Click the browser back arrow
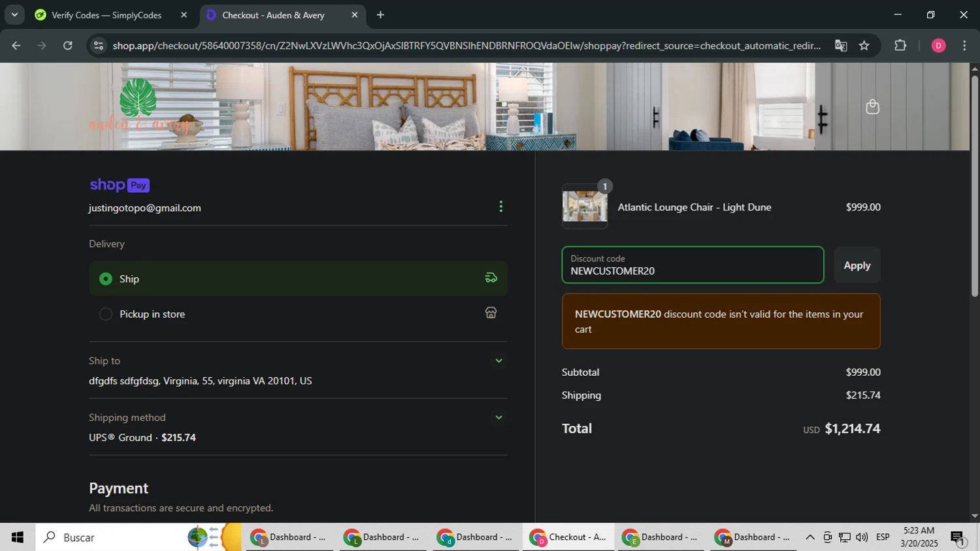 (16, 45)
